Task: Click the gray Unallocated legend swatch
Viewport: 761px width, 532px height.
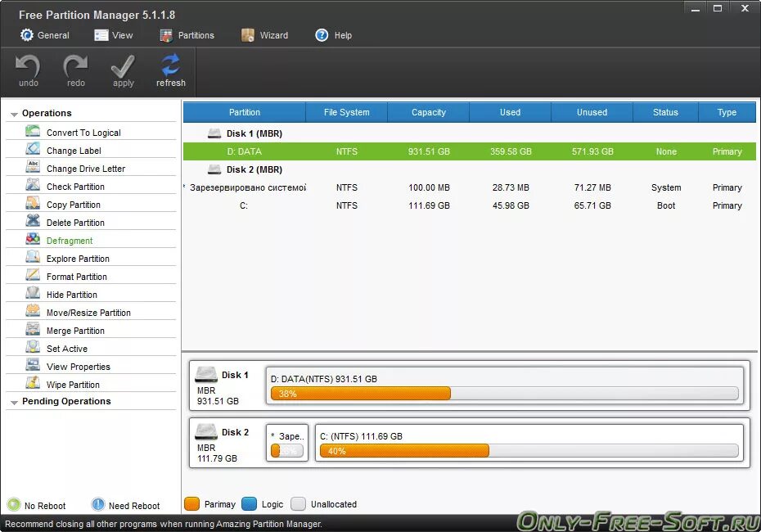Action: 298,504
